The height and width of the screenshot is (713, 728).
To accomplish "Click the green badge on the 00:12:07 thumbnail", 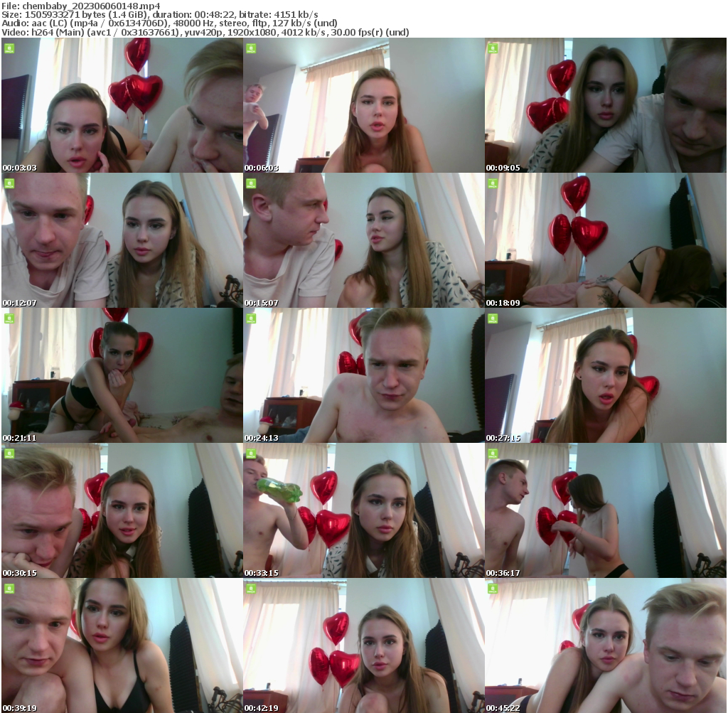I will click(9, 184).
